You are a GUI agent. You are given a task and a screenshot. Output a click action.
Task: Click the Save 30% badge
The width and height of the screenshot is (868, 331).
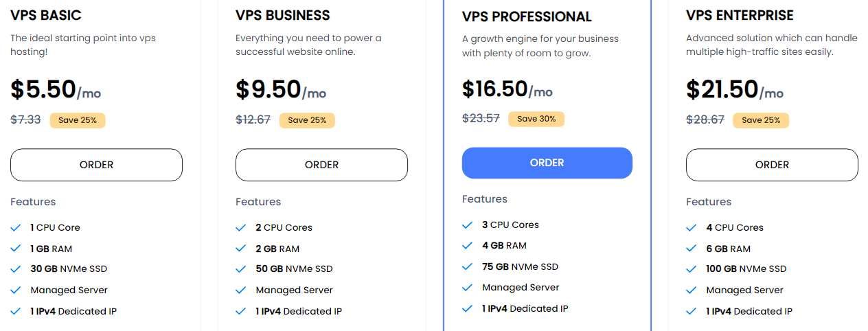[x=536, y=119]
